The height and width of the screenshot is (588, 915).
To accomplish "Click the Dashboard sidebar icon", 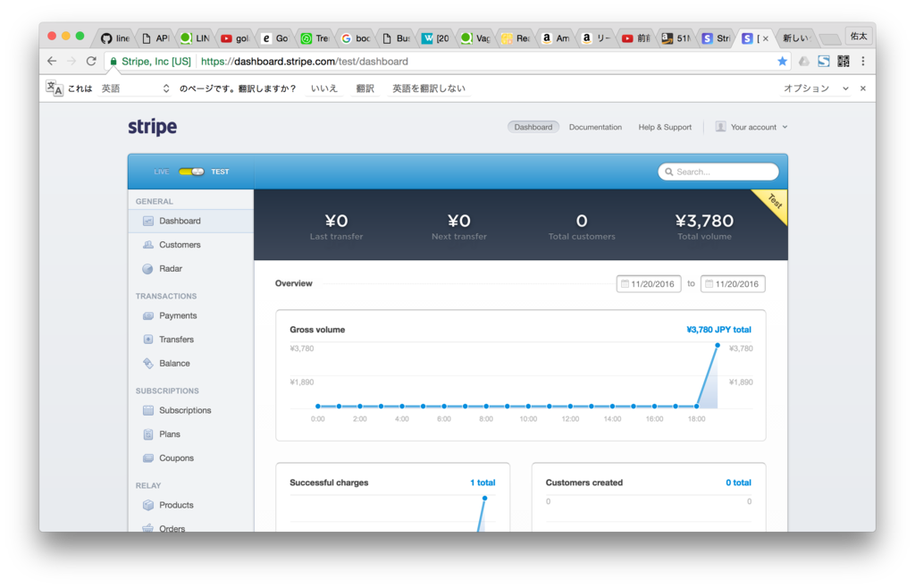I will [148, 221].
